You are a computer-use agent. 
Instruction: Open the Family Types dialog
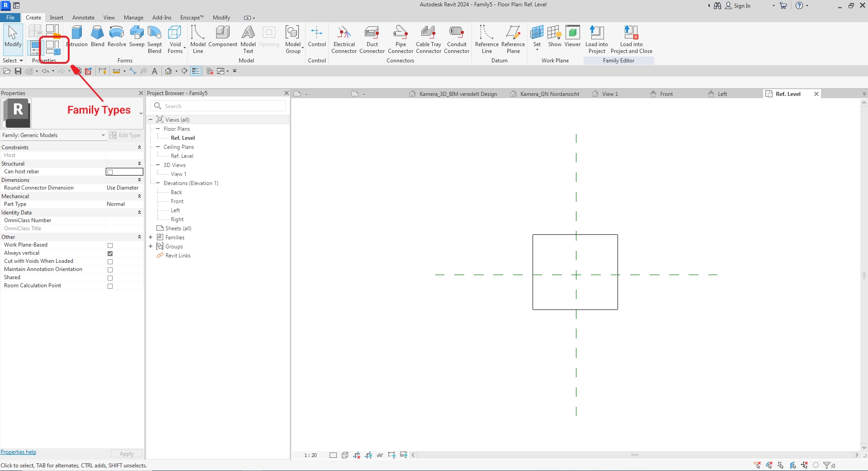click(x=53, y=48)
